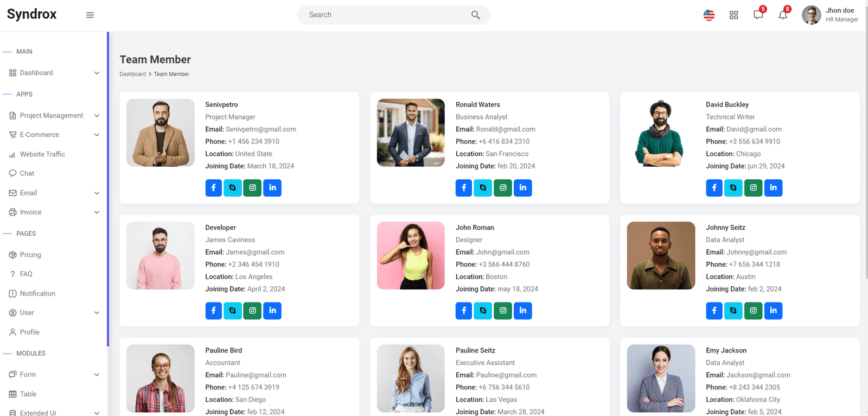Expand the Form submenu
This screenshot has width=868, height=416.
click(x=54, y=375)
